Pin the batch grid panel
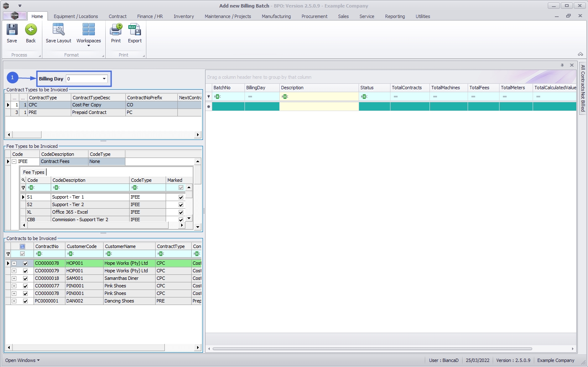 tap(562, 65)
